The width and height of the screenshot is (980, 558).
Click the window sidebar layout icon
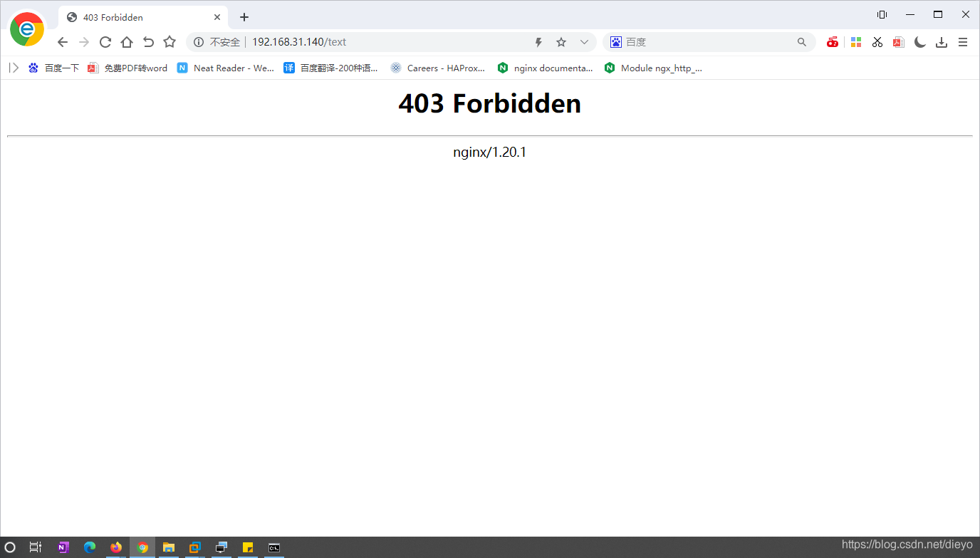click(882, 14)
